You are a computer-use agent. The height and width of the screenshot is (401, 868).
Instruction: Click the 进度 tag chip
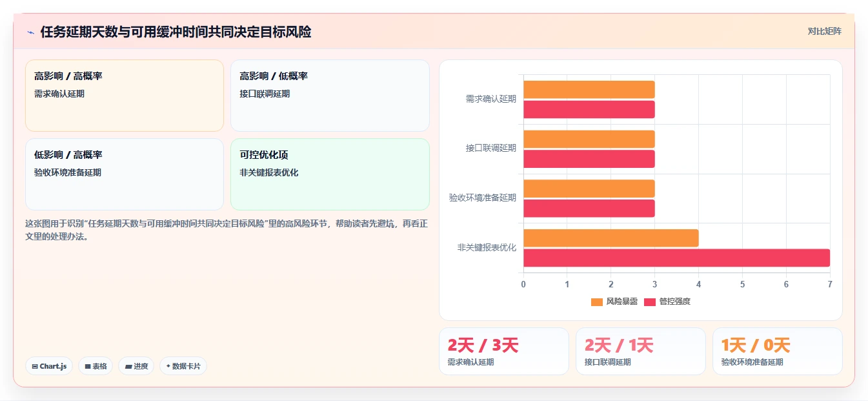136,366
